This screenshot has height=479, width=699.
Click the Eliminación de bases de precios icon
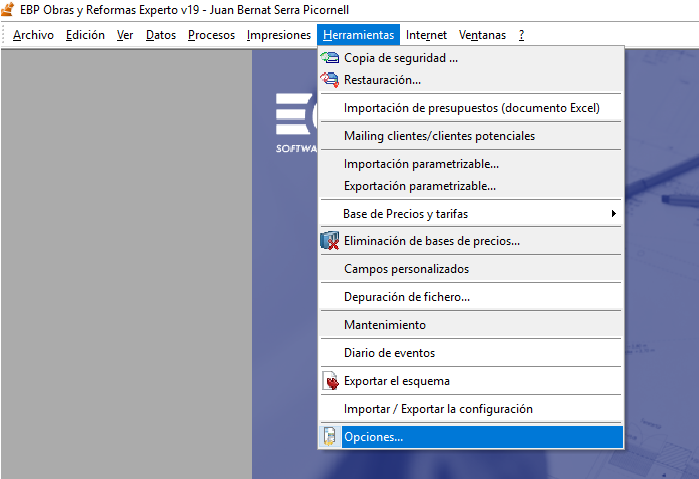330,241
